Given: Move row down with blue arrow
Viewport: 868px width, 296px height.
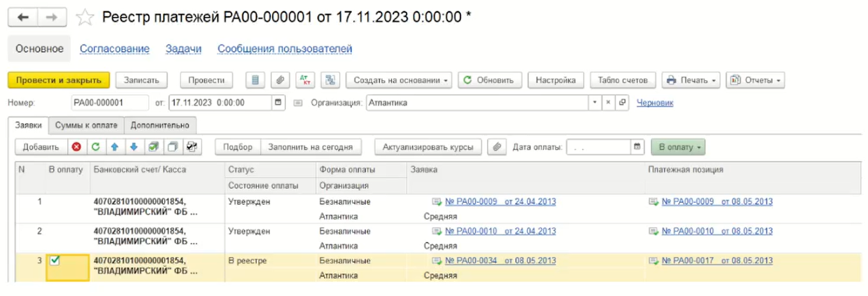Looking at the screenshot, I should click(x=134, y=147).
